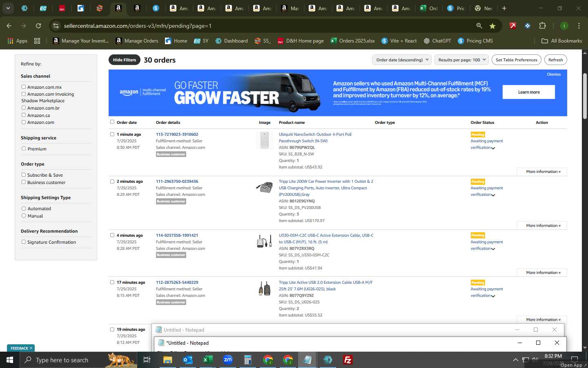
Task: Open the Chrome three-dot menu
Action: click(x=579, y=26)
